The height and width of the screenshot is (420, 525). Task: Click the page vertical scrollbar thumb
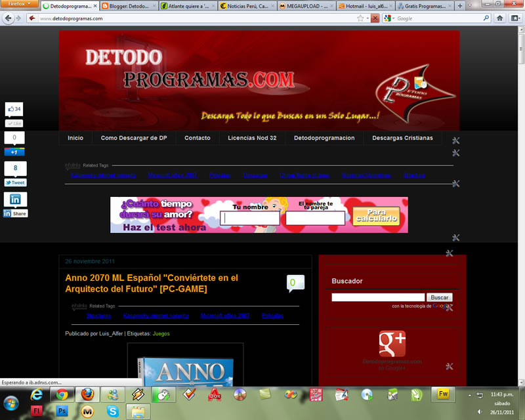click(521, 48)
